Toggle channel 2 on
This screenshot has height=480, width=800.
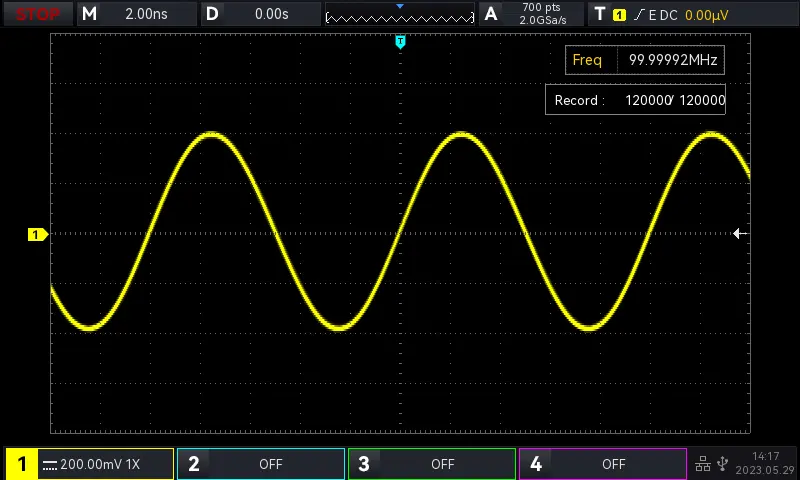[x=261, y=464]
